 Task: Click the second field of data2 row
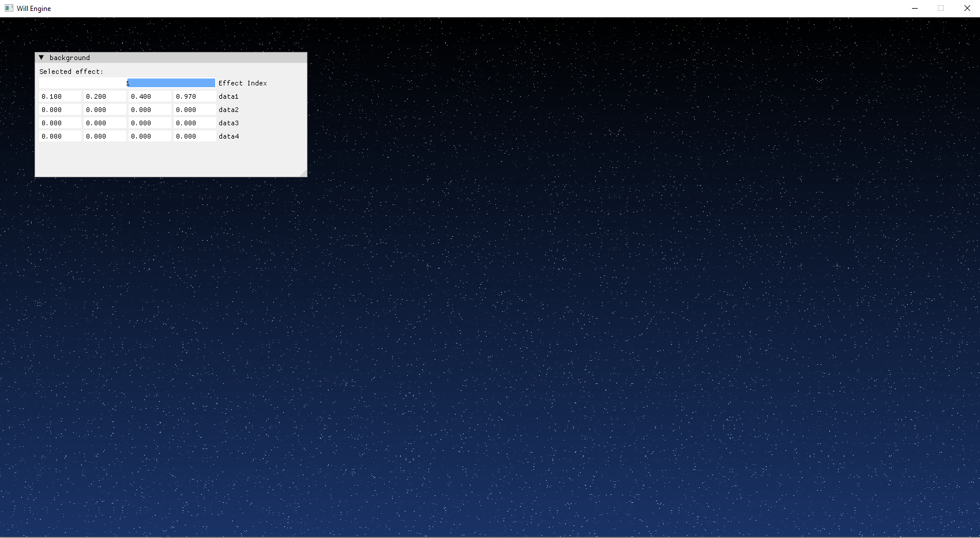click(x=104, y=110)
